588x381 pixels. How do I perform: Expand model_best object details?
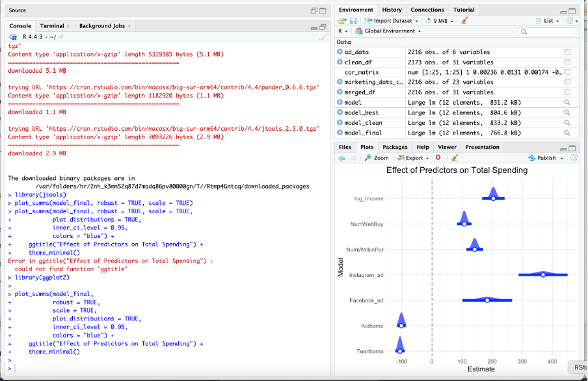pos(340,112)
